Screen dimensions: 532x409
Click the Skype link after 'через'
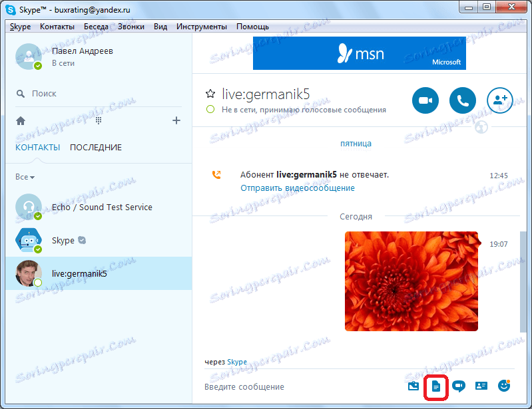[237, 362]
